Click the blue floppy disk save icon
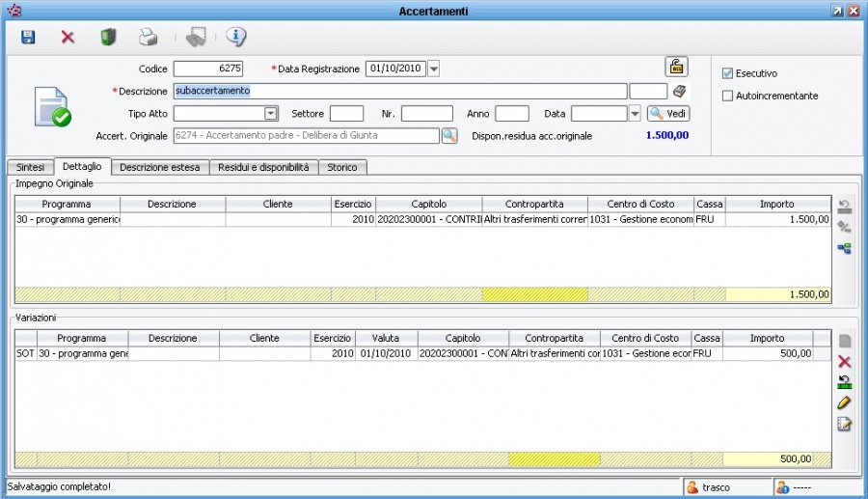The width and height of the screenshot is (868, 499). [x=28, y=37]
